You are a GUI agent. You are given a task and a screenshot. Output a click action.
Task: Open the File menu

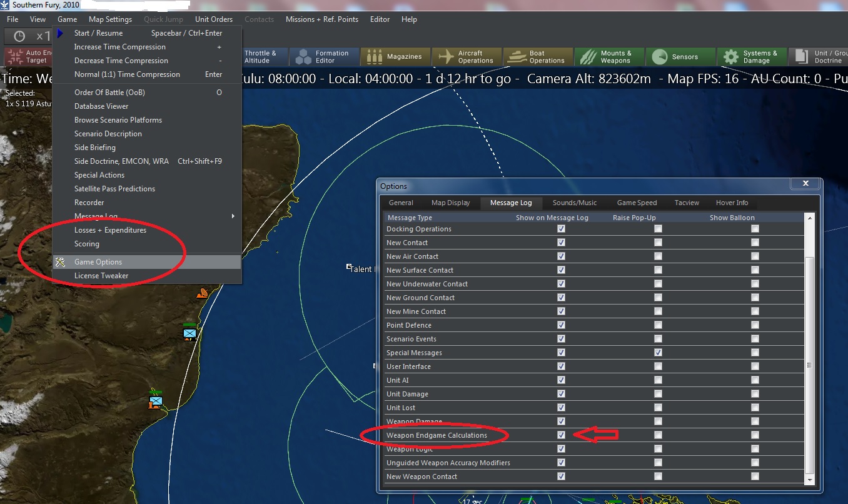tap(13, 19)
